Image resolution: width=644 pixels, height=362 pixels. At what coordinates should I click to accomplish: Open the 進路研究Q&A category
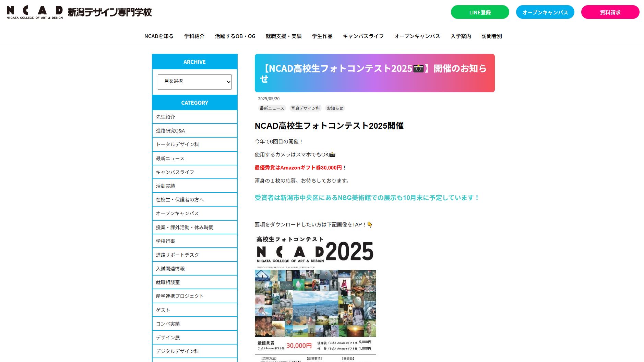point(194,131)
